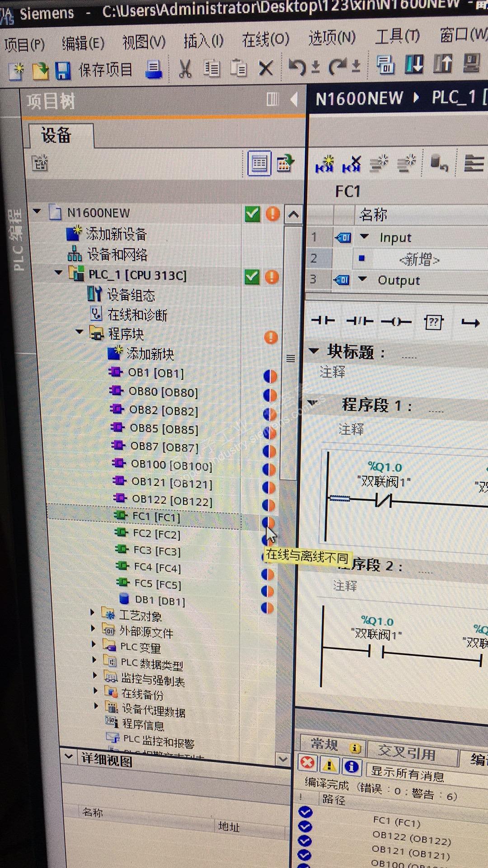Screen dimensions: 488x868
Task: Click the paste icon in toolbar
Action: click(239, 68)
